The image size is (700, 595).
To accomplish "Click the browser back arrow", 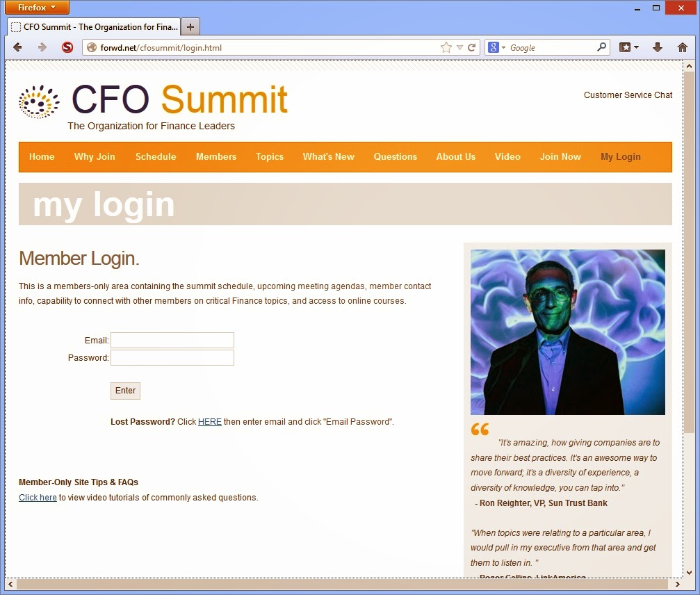I will coord(17,47).
